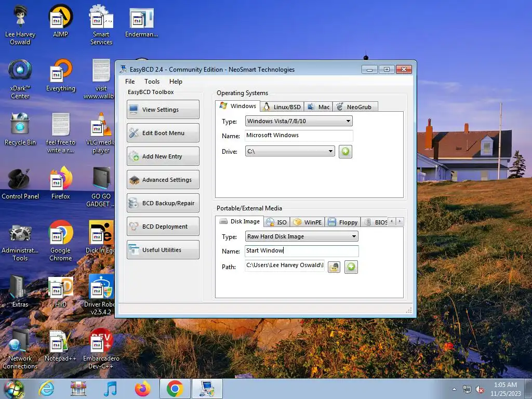Switch to Chrome in the taskbar

coord(175,389)
